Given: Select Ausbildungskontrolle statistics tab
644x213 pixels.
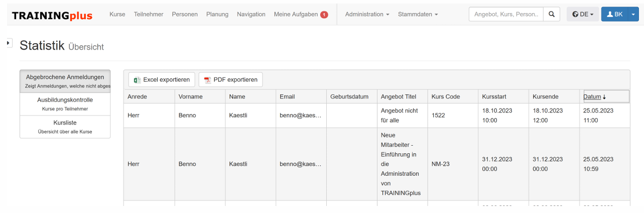Looking at the screenshot, I should tap(65, 104).
